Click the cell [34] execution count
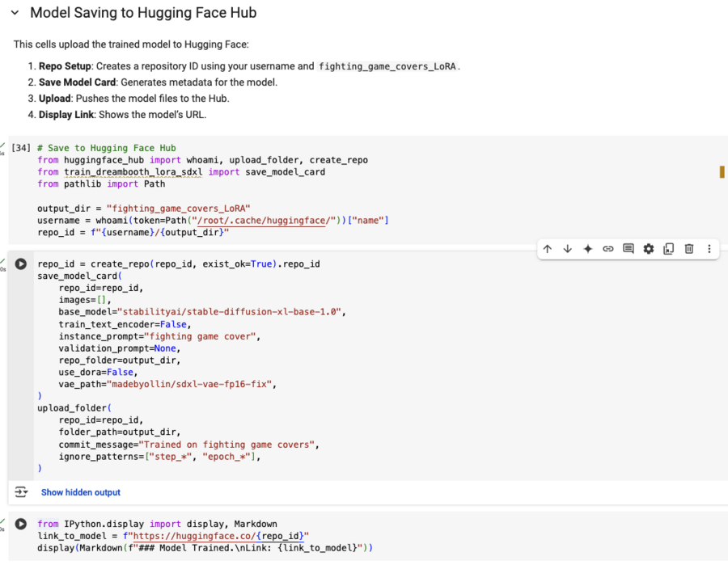The width and height of the screenshot is (728, 565). pos(21,148)
